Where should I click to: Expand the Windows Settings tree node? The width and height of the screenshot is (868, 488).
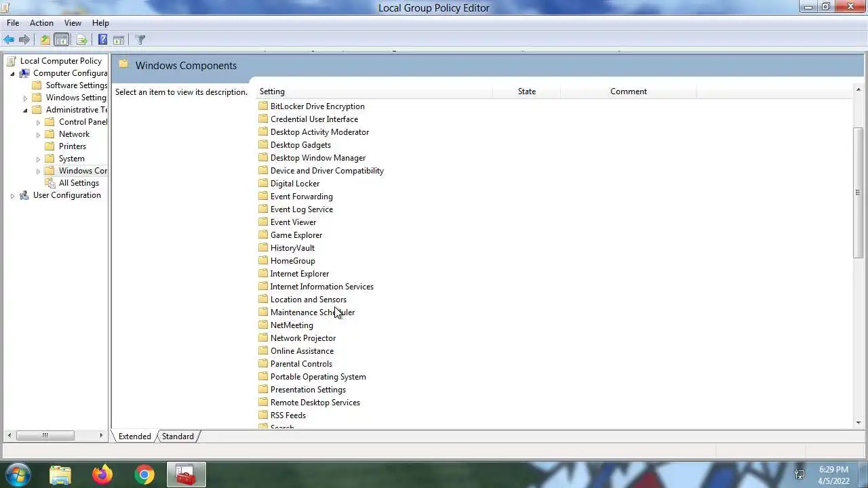tap(25, 98)
